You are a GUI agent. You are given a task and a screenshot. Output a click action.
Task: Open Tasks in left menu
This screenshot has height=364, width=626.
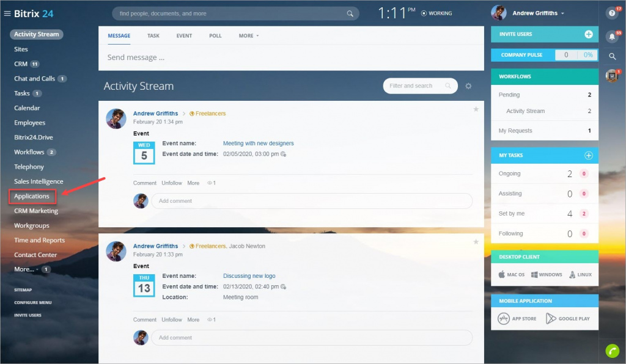coord(22,93)
